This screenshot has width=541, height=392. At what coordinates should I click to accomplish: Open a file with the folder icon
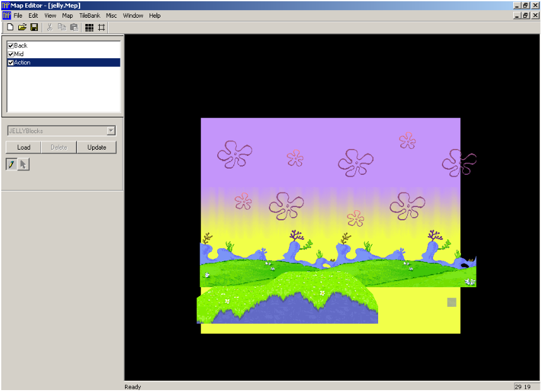tap(22, 27)
